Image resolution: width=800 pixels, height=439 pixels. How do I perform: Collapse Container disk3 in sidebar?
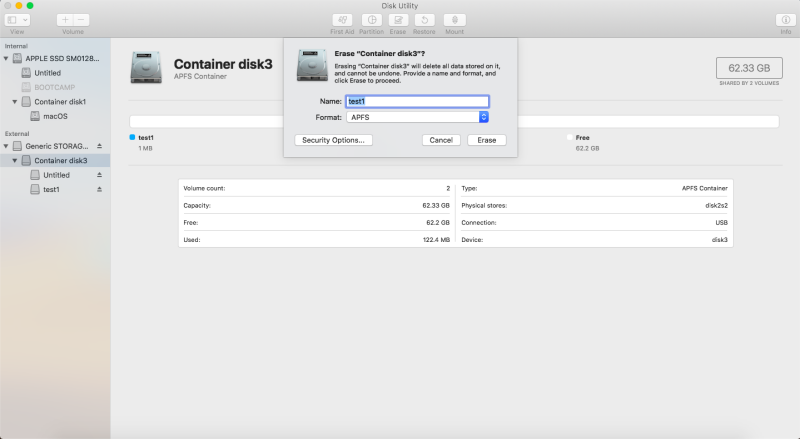15,161
